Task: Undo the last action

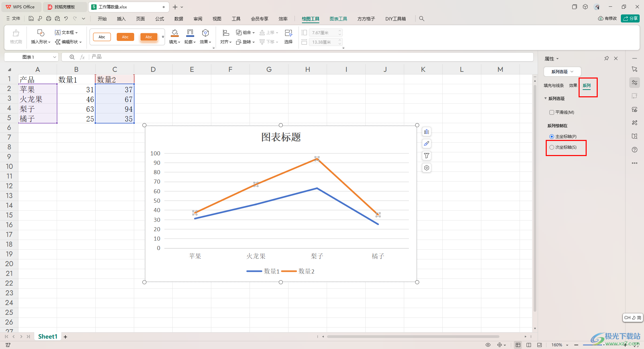Action: (66, 19)
